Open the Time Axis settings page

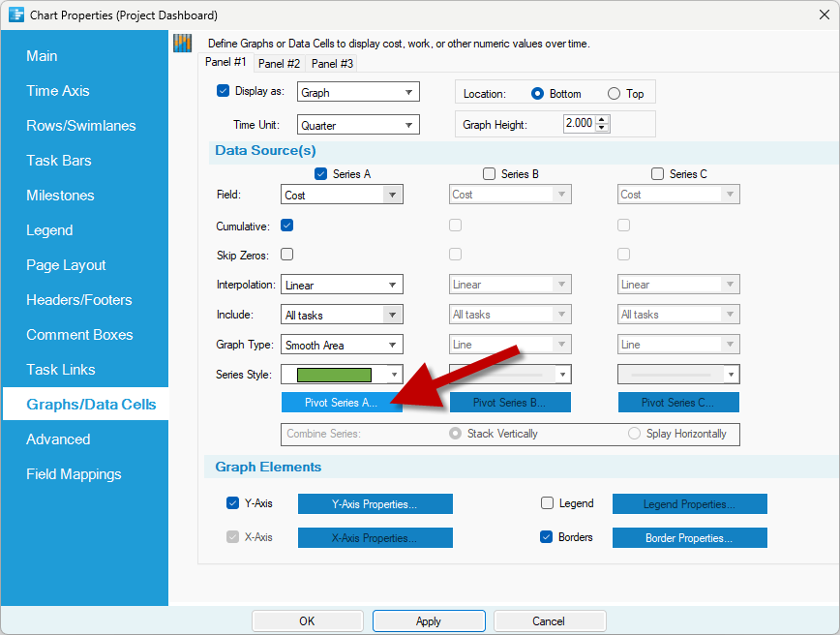pos(58,91)
